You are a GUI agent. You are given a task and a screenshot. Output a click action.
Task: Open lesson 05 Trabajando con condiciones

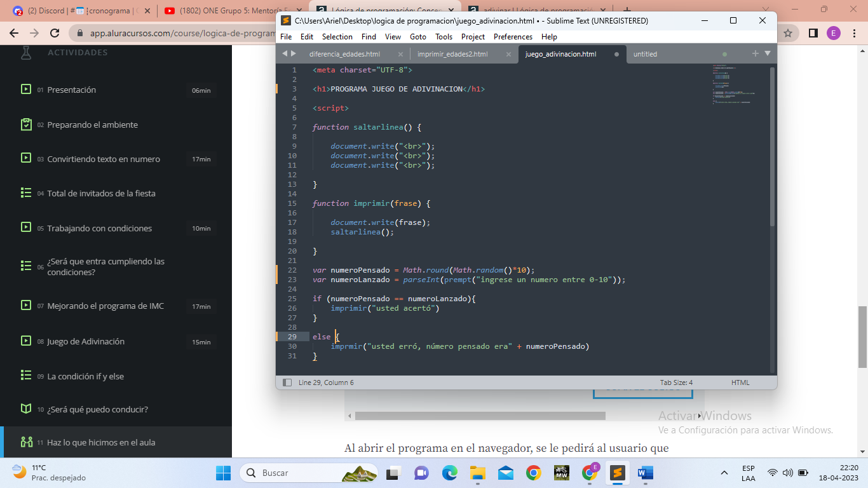99,229
